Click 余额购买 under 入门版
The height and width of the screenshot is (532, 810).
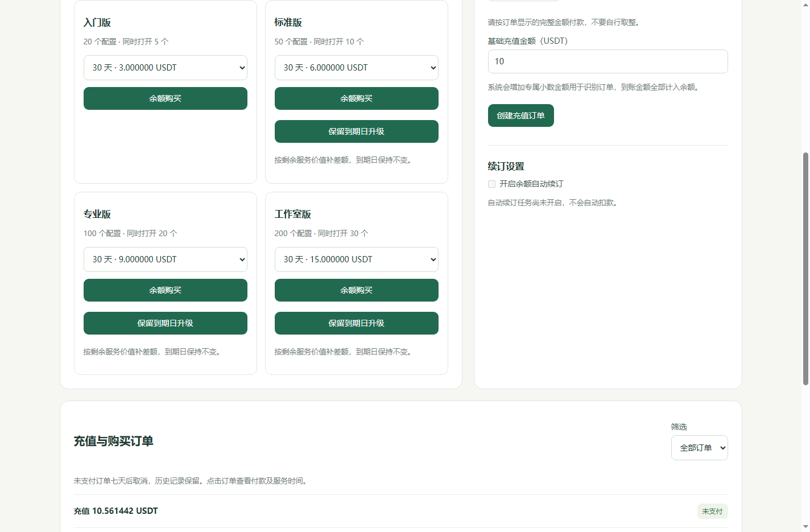point(166,98)
